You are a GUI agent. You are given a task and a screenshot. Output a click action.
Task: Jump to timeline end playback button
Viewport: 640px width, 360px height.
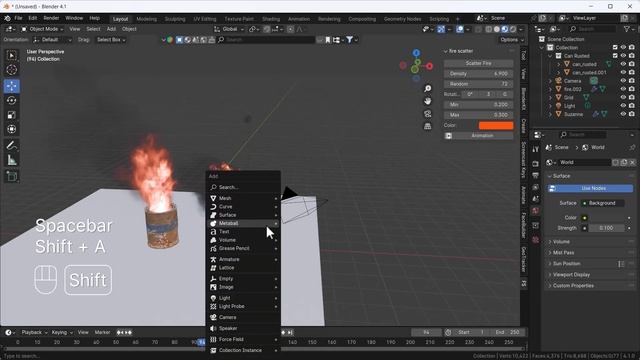pos(290,332)
